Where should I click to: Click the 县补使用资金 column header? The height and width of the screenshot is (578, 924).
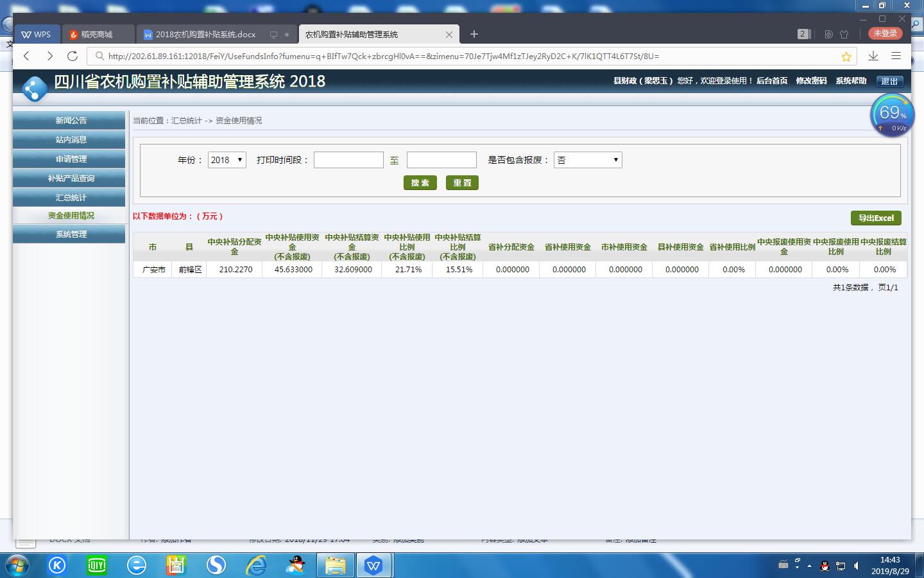coord(681,247)
